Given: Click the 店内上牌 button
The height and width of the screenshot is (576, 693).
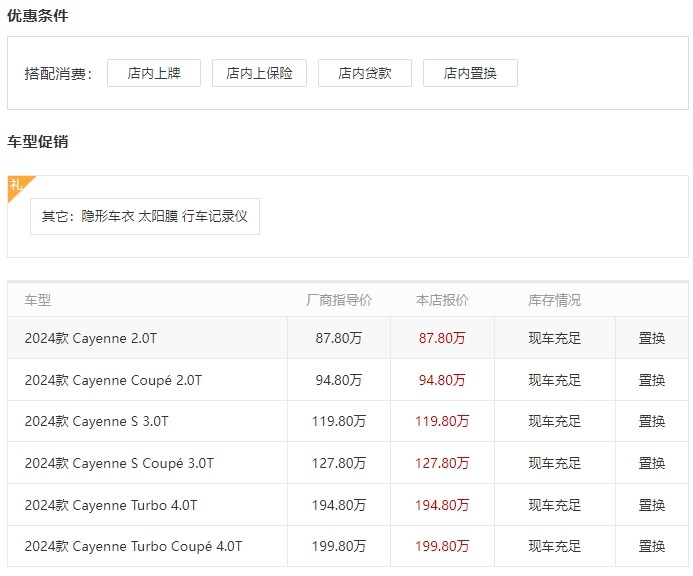Looking at the screenshot, I should [x=154, y=73].
